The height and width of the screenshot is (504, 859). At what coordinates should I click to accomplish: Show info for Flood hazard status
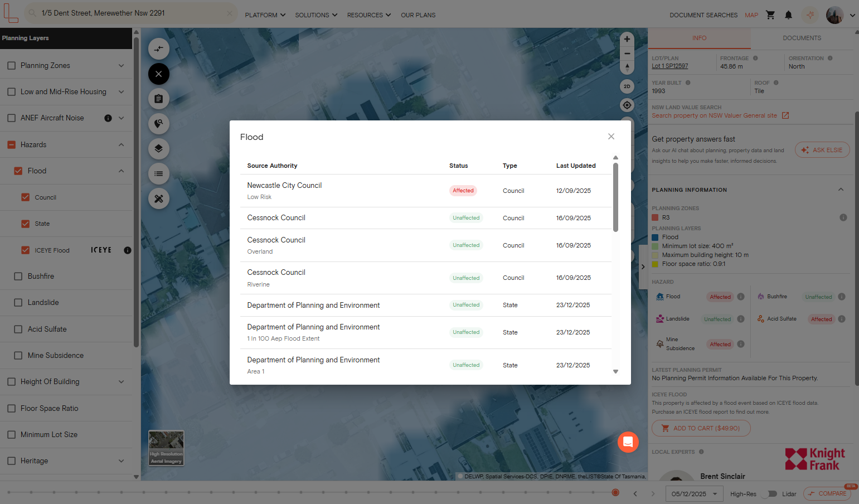coord(741,297)
